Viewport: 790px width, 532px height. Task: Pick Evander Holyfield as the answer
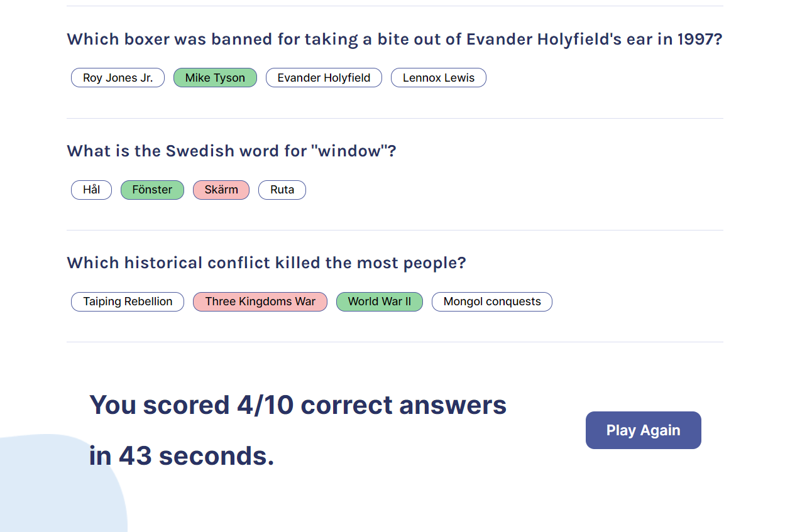324,78
